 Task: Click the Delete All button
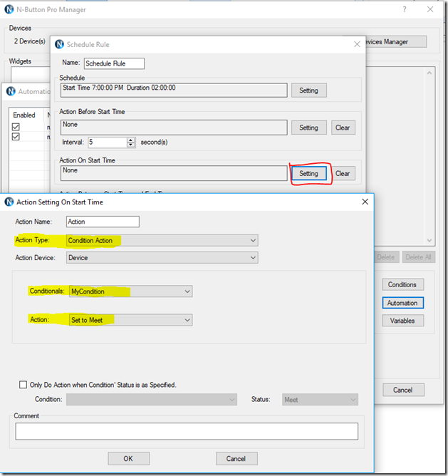[419, 257]
